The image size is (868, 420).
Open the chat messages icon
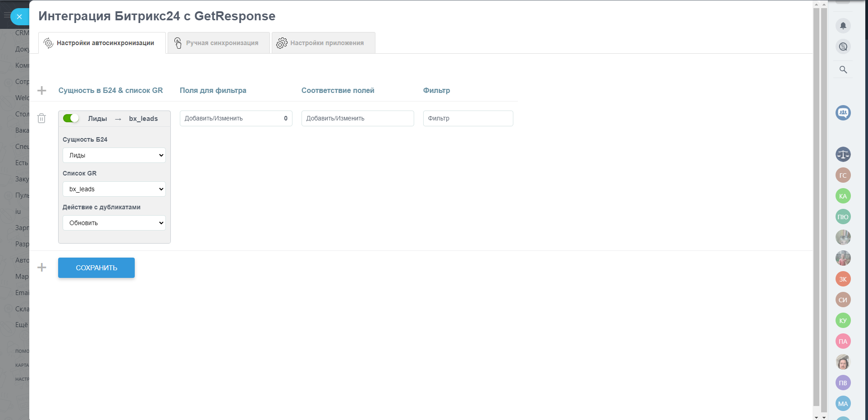(x=843, y=46)
